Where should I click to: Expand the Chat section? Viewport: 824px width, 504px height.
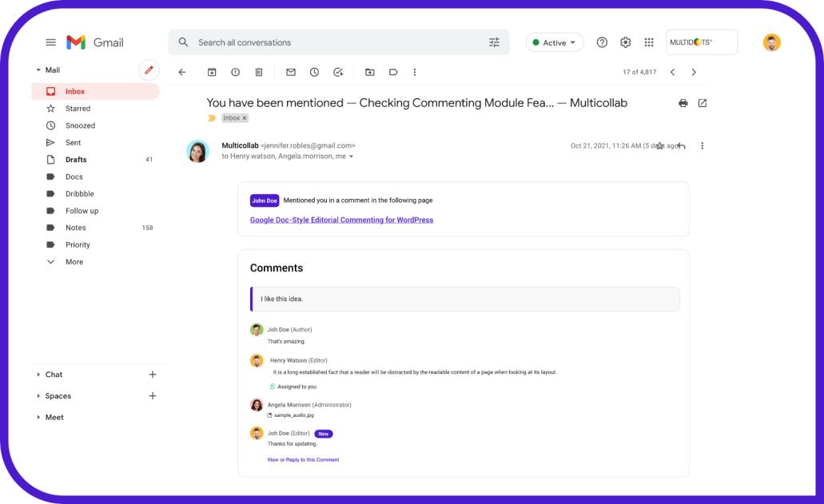(x=38, y=375)
